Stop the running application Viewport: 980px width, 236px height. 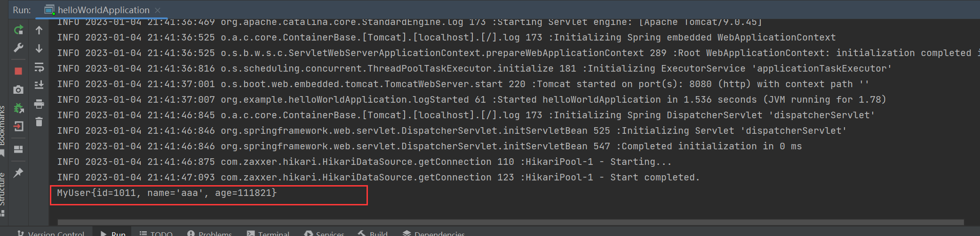[18, 71]
